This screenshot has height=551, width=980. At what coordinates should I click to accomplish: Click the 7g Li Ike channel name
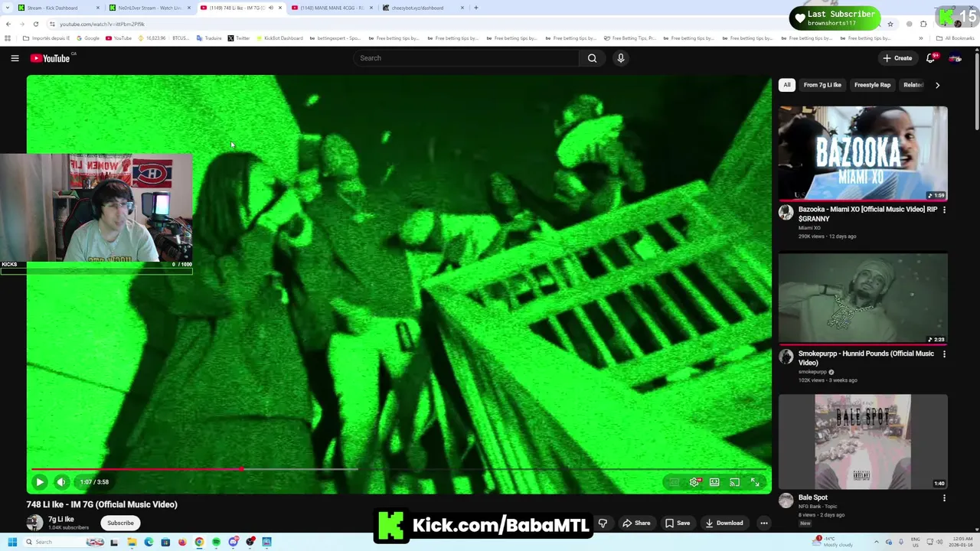[x=61, y=519]
